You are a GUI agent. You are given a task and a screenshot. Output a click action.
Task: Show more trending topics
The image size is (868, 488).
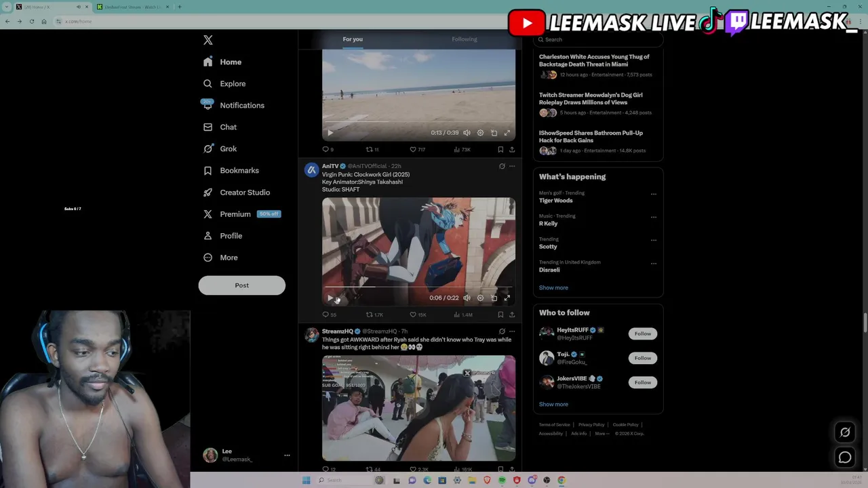(x=553, y=287)
